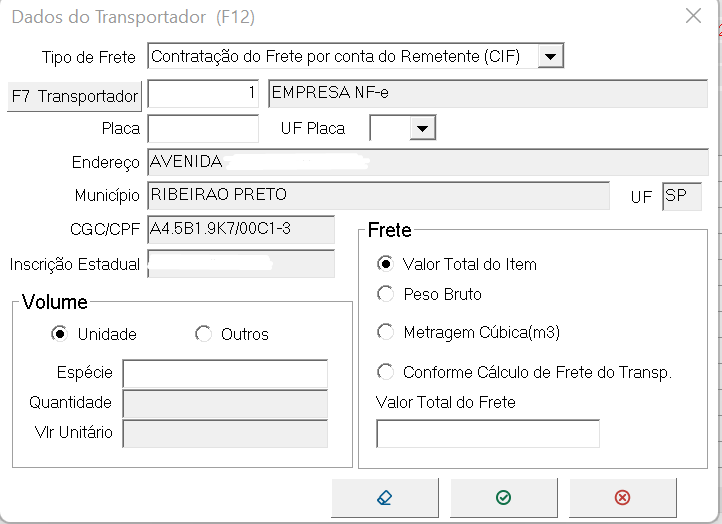The image size is (722, 524).
Task: Open the Tipo de Frete dropdown
Action: click(x=550, y=57)
